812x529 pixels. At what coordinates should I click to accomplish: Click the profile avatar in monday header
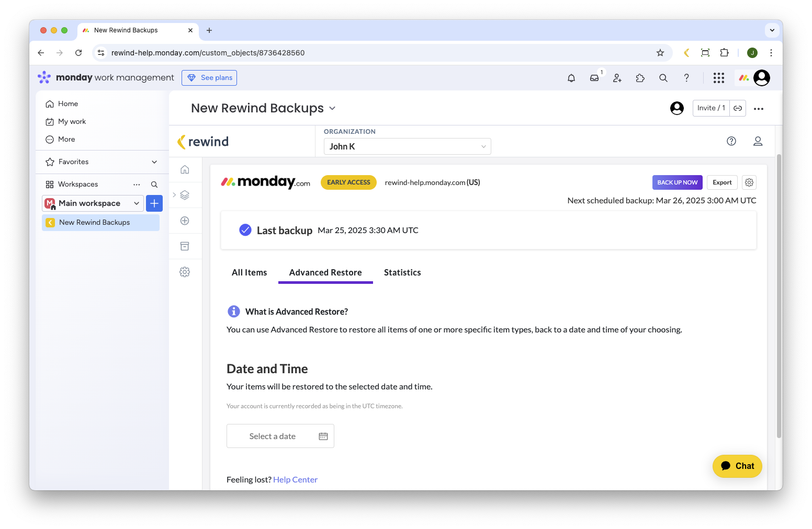(x=762, y=78)
